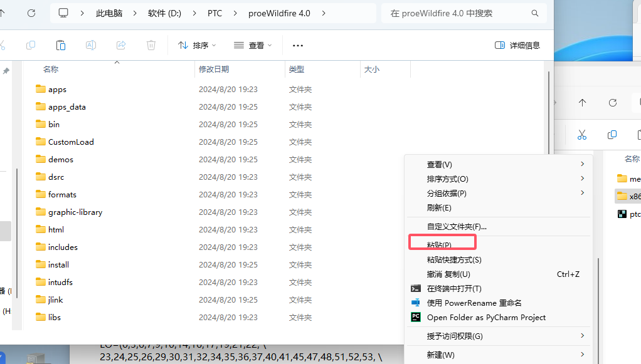Click PTC in the breadcrumb path
The height and width of the screenshot is (364, 641).
[215, 13]
